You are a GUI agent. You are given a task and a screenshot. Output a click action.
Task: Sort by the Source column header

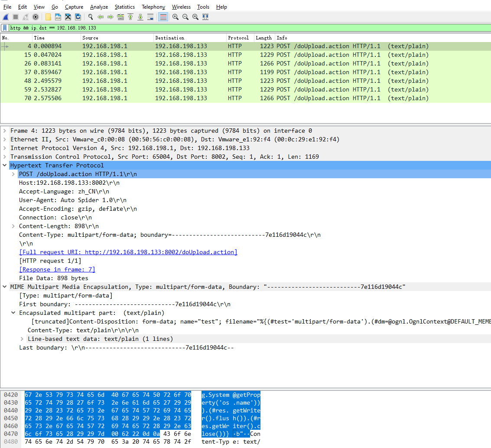[x=117, y=38]
